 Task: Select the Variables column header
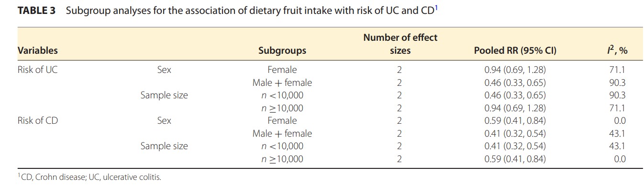[x=37, y=50]
